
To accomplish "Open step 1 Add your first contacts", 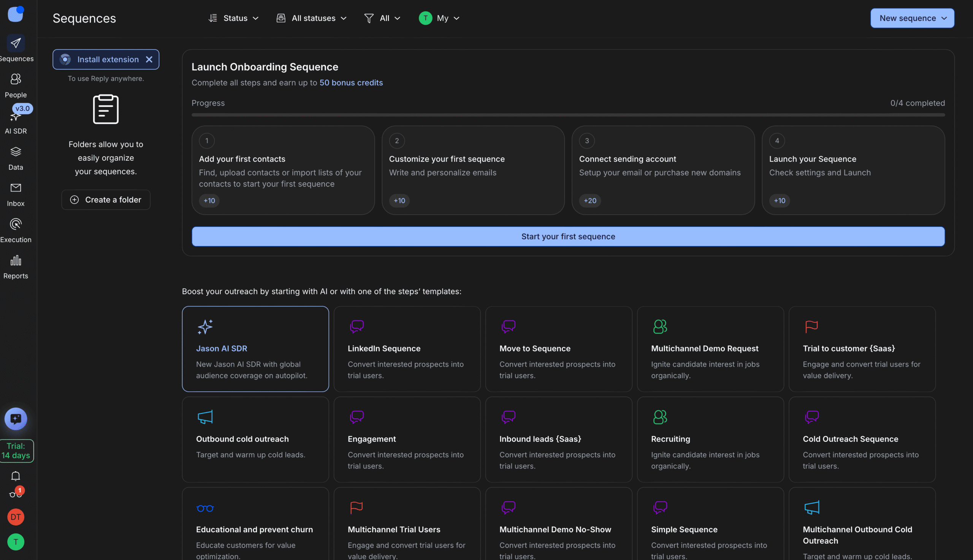I will 283,170.
